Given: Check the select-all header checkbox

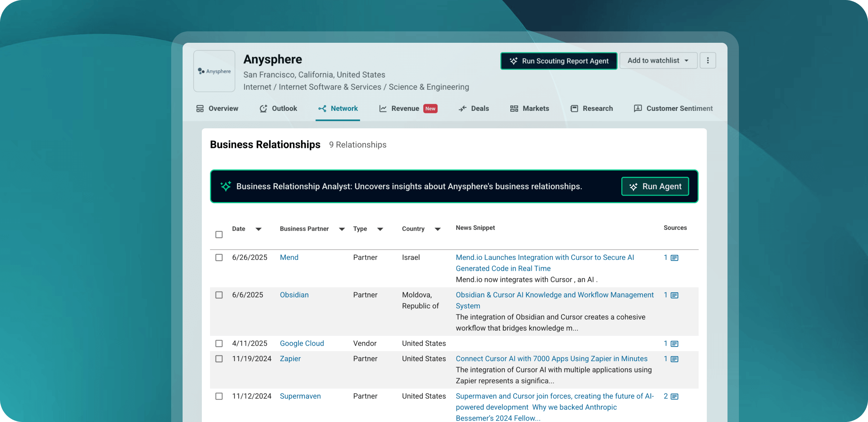Looking at the screenshot, I should 219,235.
